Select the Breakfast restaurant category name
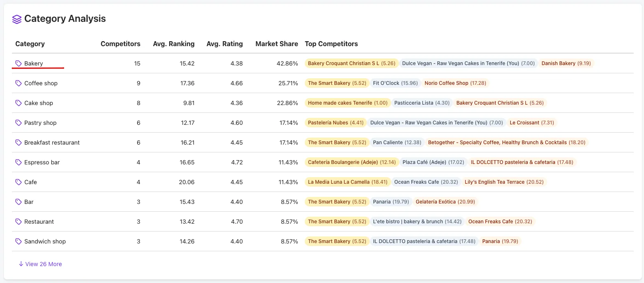 pos(52,143)
